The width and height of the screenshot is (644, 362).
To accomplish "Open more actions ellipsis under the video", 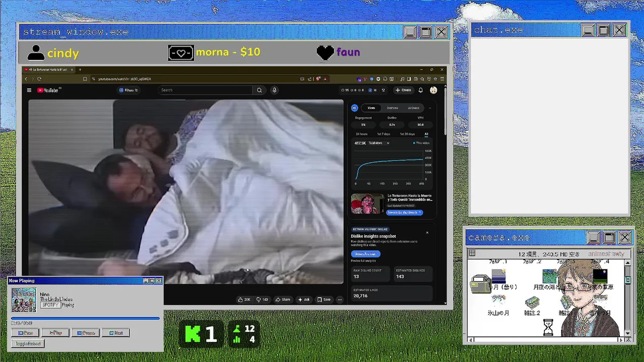I will pyautogui.click(x=340, y=300).
